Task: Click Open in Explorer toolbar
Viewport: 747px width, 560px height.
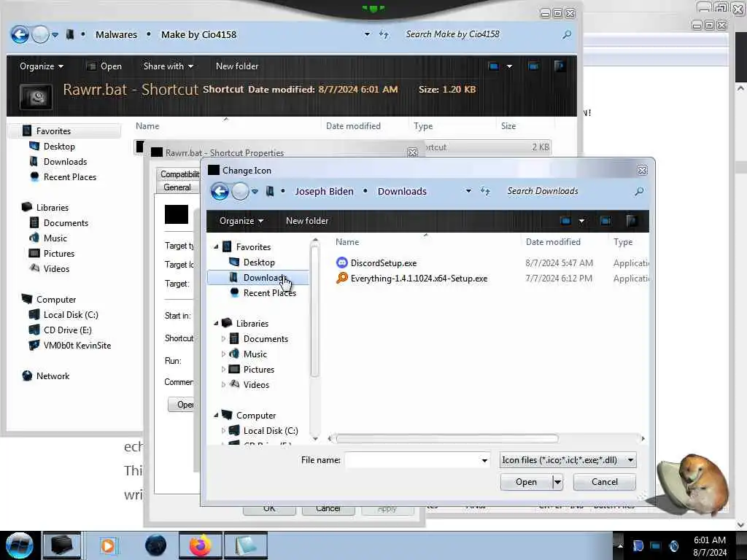Action: (x=104, y=66)
